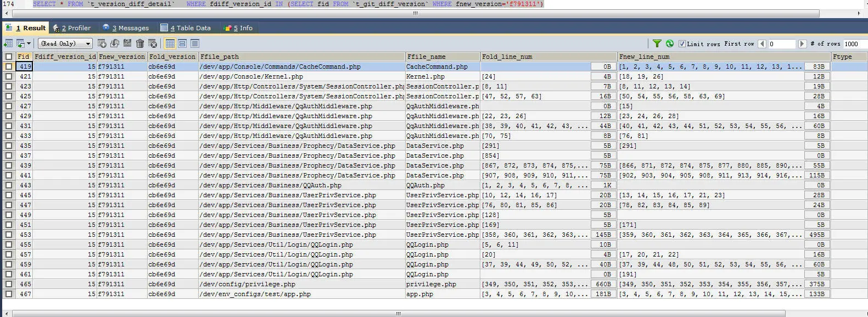868x317 pixels.
Task: Select the Fid 461 cell
Action: [24, 274]
